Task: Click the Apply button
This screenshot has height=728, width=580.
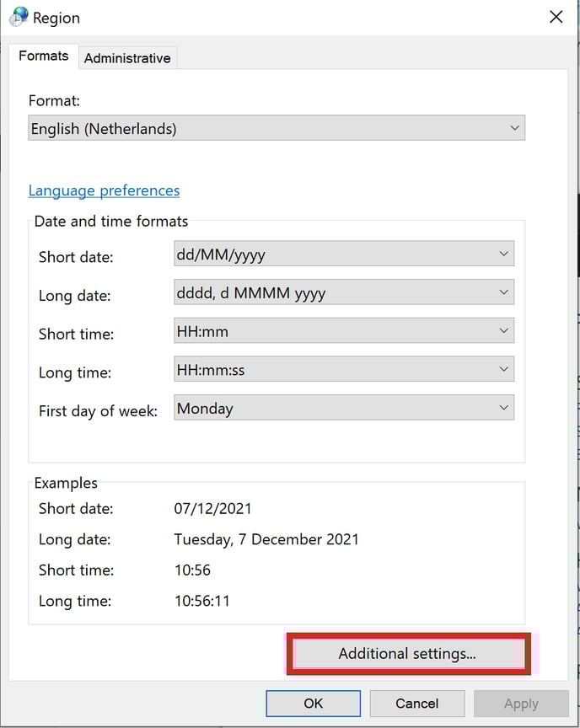Action: [x=520, y=704]
